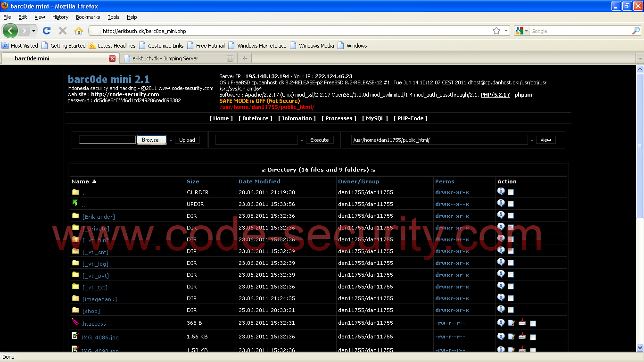The width and height of the screenshot is (644, 362).
Task: Open the Google search engine dropdown
Action: coord(526,31)
